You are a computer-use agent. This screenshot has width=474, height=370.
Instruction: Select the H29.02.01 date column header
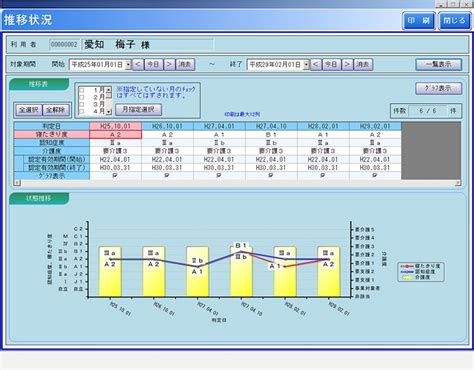click(x=375, y=126)
